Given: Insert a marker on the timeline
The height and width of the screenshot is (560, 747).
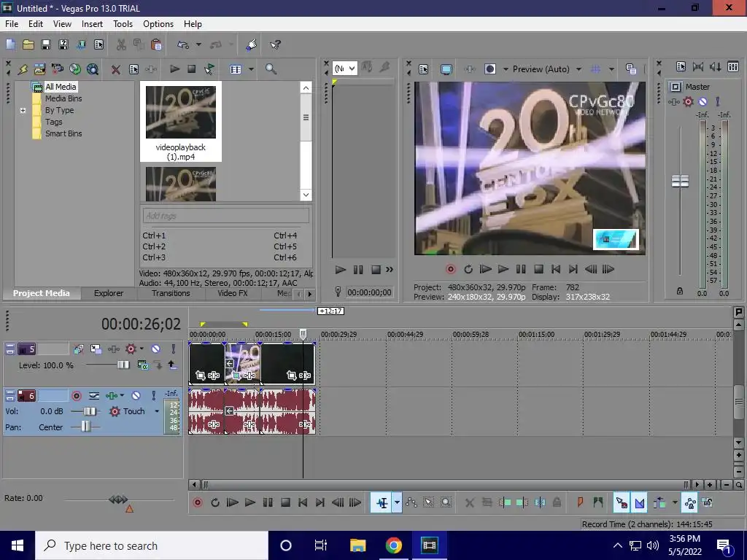Looking at the screenshot, I should [580, 502].
